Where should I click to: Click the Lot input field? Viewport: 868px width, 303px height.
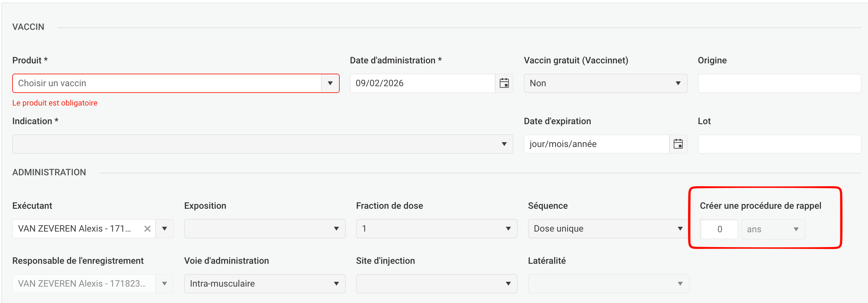tap(779, 144)
